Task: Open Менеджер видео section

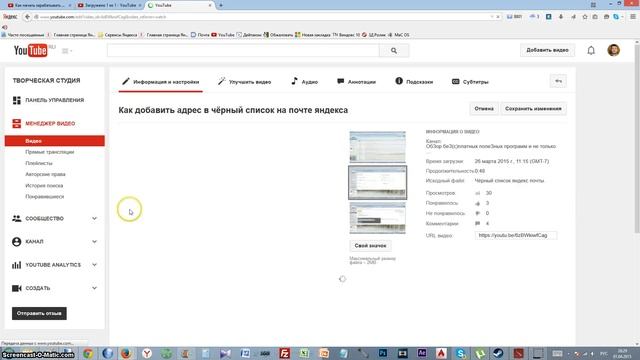Action: click(x=50, y=123)
